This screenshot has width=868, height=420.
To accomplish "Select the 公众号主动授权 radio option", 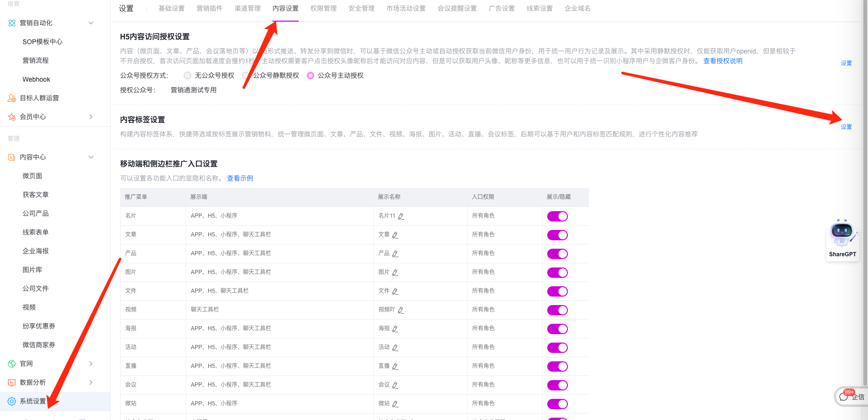I will click(310, 76).
